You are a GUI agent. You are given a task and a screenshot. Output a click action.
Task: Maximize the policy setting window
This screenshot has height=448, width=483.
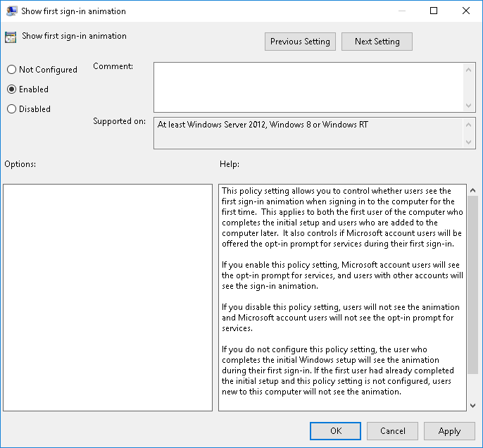[x=434, y=11]
